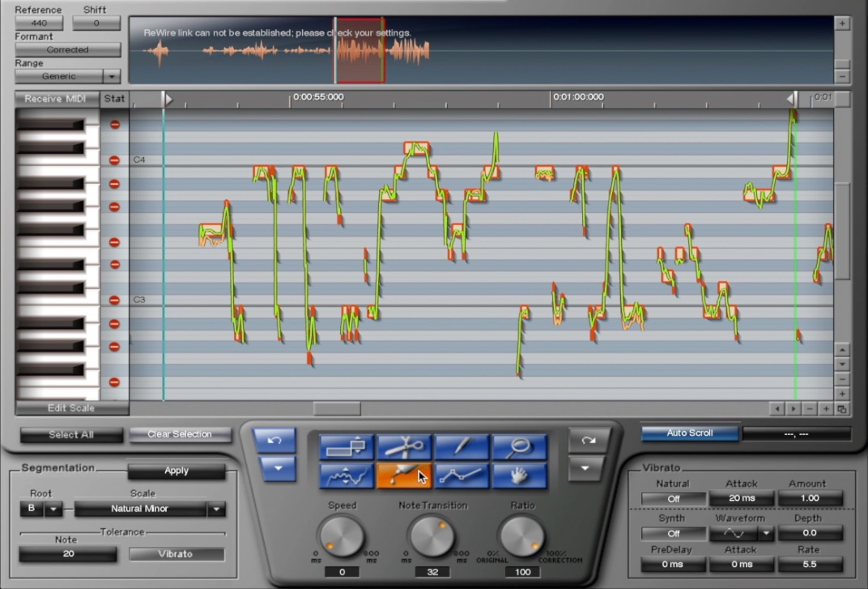Click the Natural Minor scale field
This screenshot has width=868, height=589.
point(140,509)
